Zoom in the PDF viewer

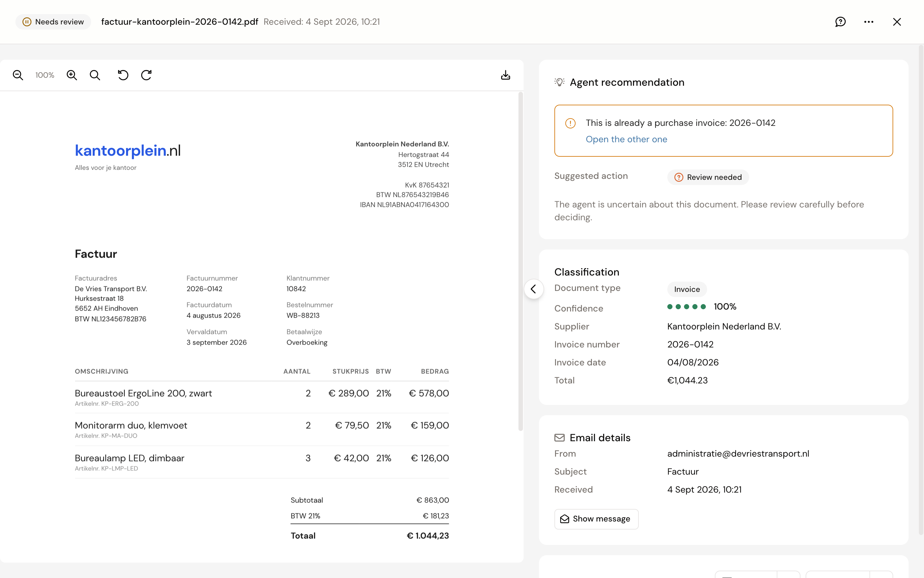pos(72,75)
